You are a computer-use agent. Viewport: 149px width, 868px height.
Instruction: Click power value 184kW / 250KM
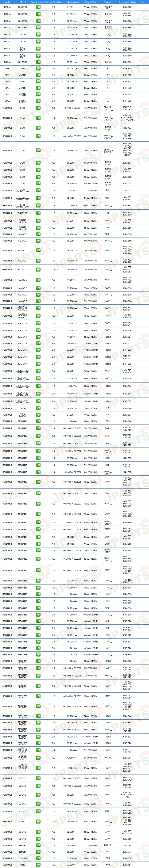90,621
